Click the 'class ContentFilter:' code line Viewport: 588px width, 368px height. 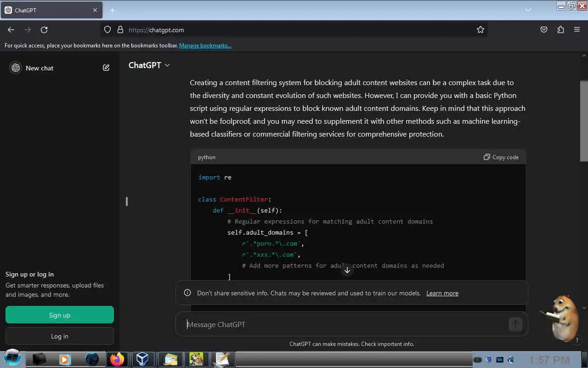[235, 199]
